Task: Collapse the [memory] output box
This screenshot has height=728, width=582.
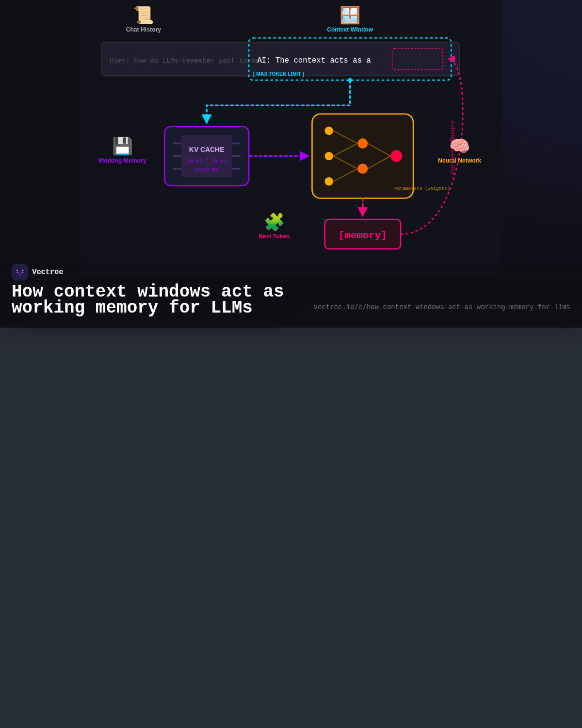Action: click(x=362, y=234)
